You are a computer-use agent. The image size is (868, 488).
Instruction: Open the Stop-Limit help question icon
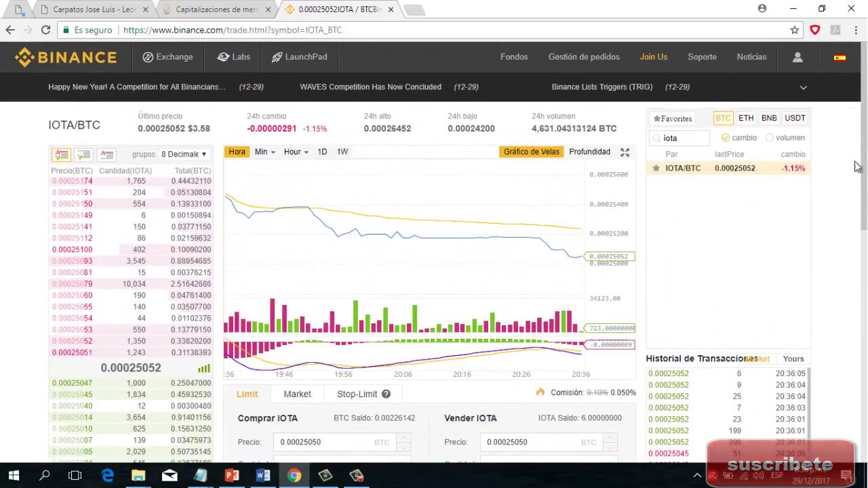pyautogui.click(x=386, y=394)
